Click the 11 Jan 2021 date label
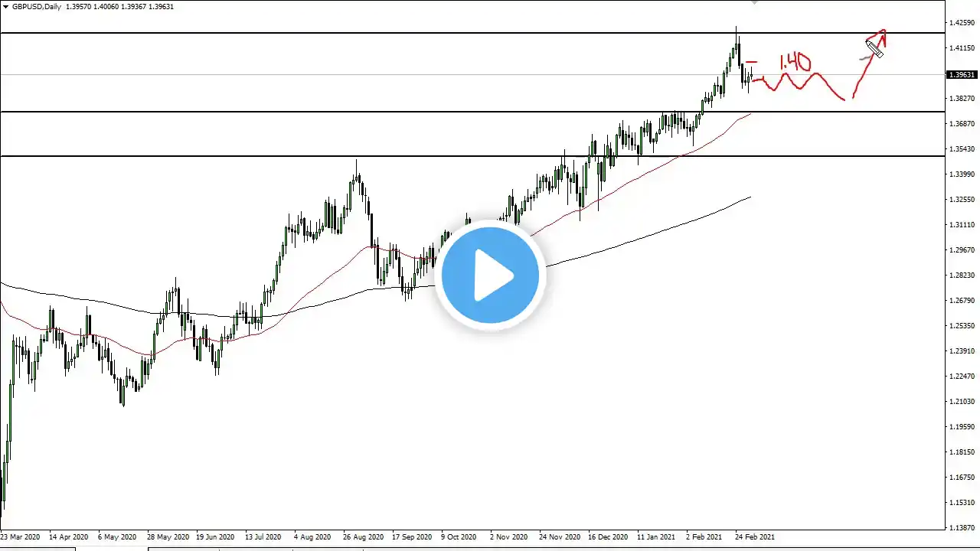 657,537
